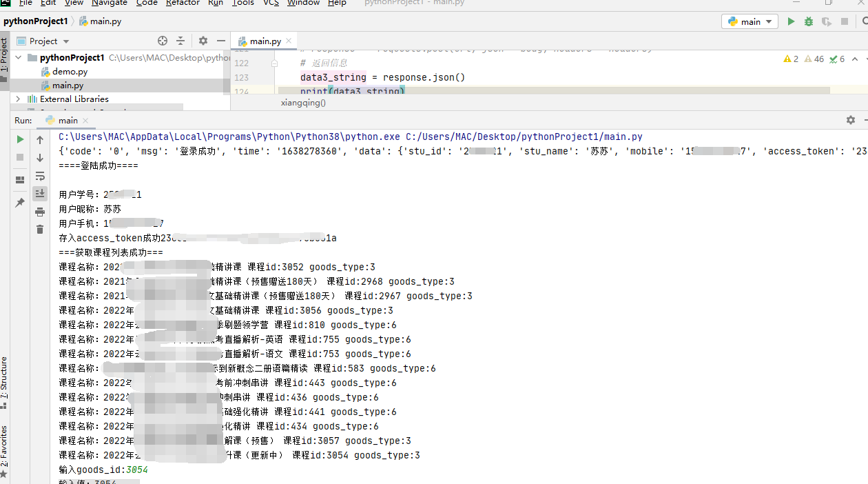868x484 pixels.
Task: Open the Code menu
Action: click(x=147, y=3)
